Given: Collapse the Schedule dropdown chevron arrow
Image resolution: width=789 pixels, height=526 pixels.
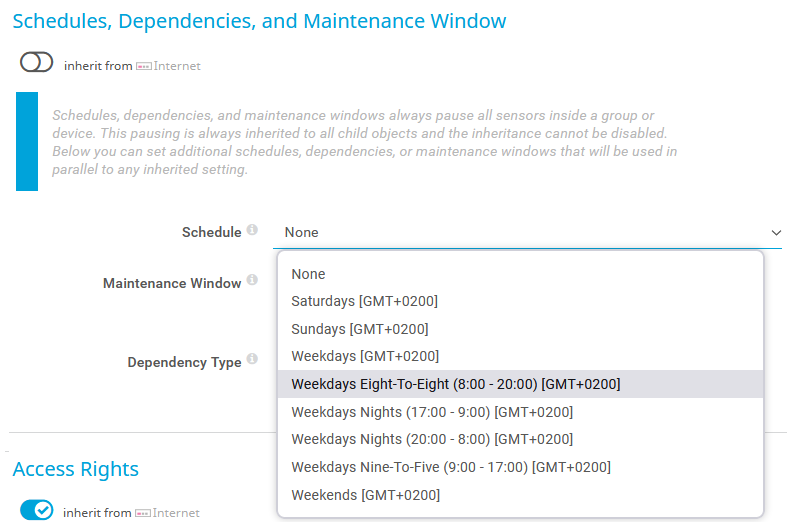Looking at the screenshot, I should point(776,232).
